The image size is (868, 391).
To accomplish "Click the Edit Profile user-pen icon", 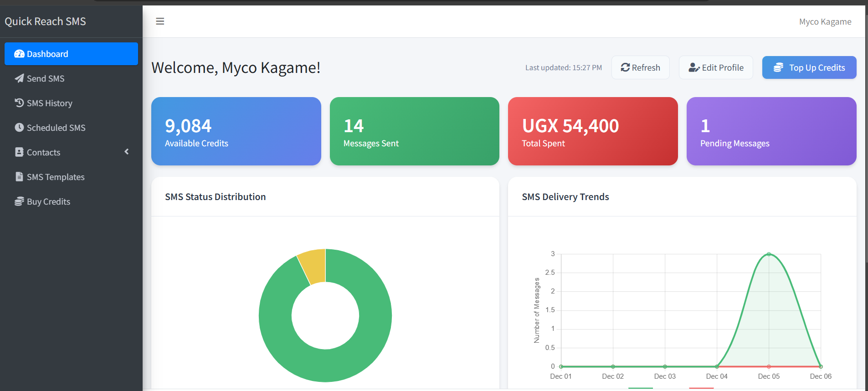I will 694,67.
